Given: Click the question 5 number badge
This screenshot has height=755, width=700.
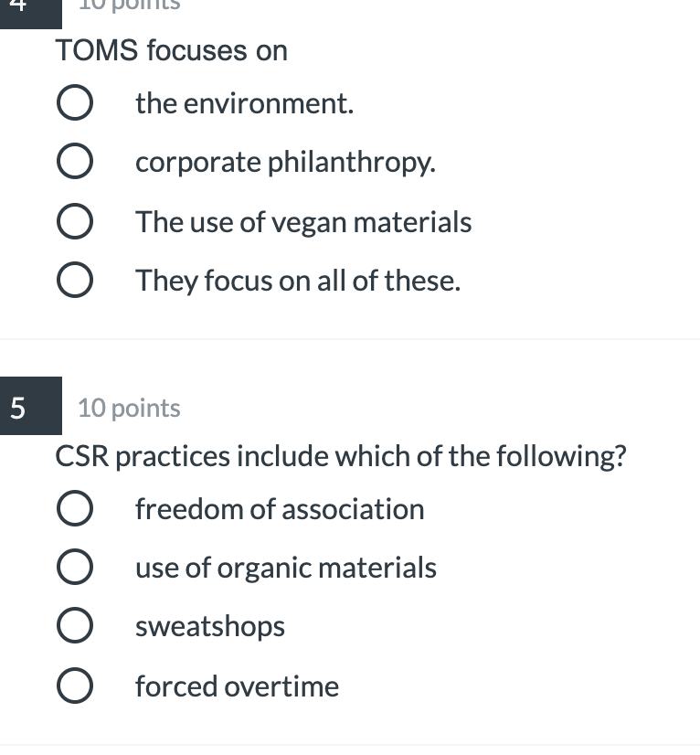Looking at the screenshot, I should click(30, 407).
